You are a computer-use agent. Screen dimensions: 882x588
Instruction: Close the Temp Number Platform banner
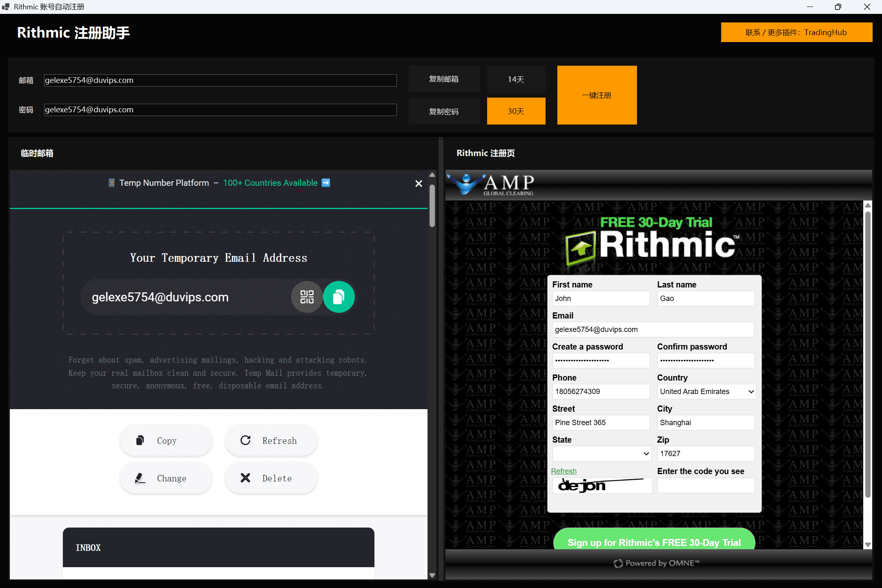coord(419,184)
